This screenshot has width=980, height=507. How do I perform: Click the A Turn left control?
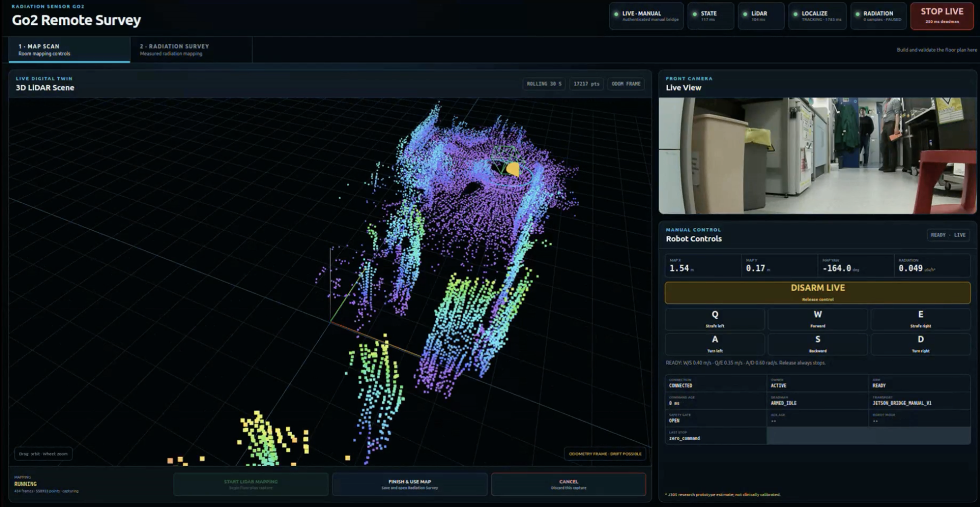tap(715, 344)
